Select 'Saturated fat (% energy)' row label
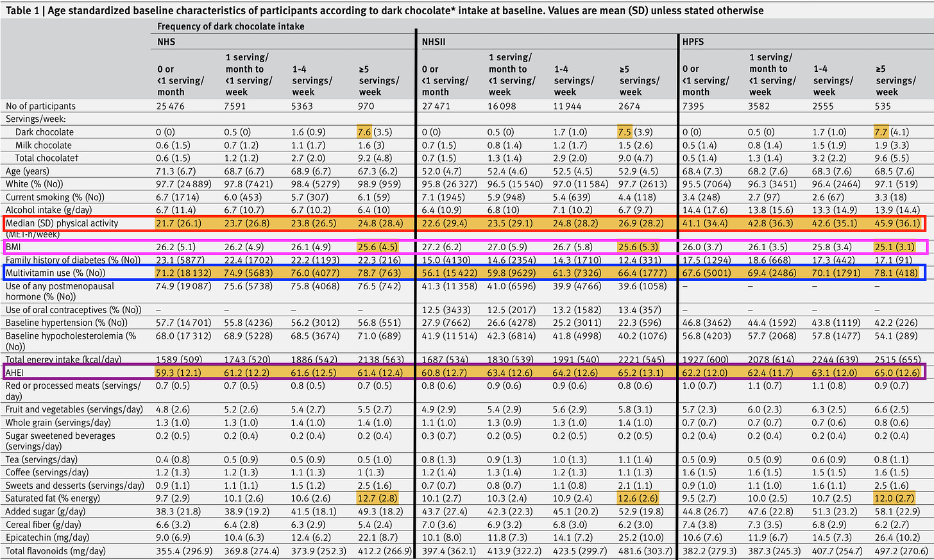Viewport: 934px width, 560px height. pyautogui.click(x=53, y=498)
